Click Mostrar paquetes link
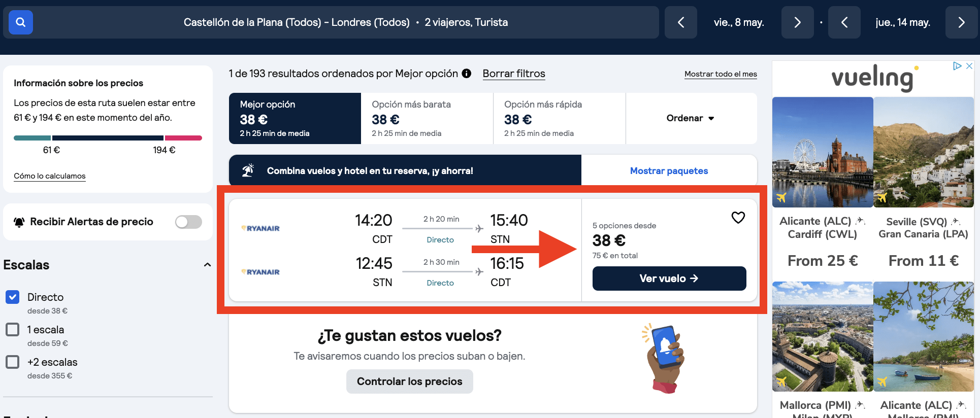Image resolution: width=980 pixels, height=418 pixels. 669,171
